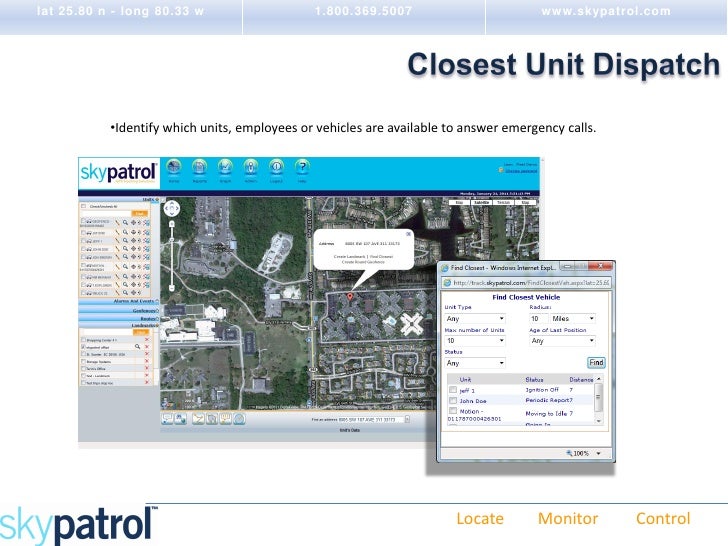This screenshot has width=728, height=546.
Task: Switch map view to Satellite
Action: (x=481, y=202)
